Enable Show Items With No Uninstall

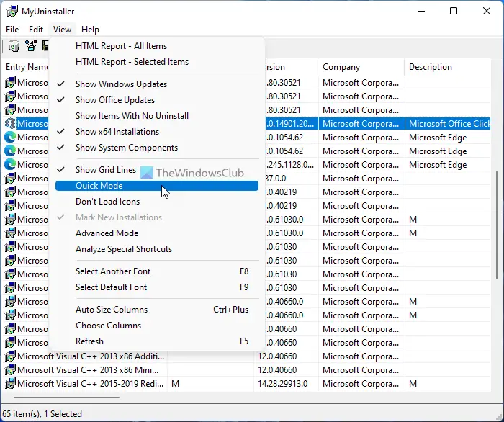click(157, 116)
